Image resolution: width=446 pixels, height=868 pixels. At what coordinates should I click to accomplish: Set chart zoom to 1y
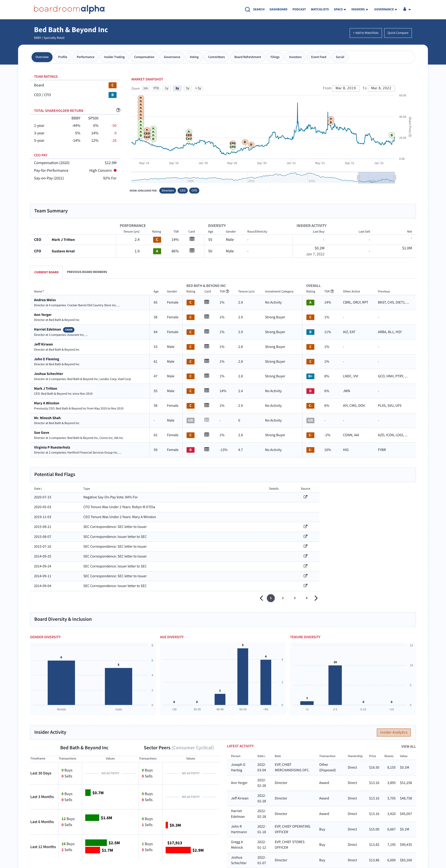(x=167, y=88)
